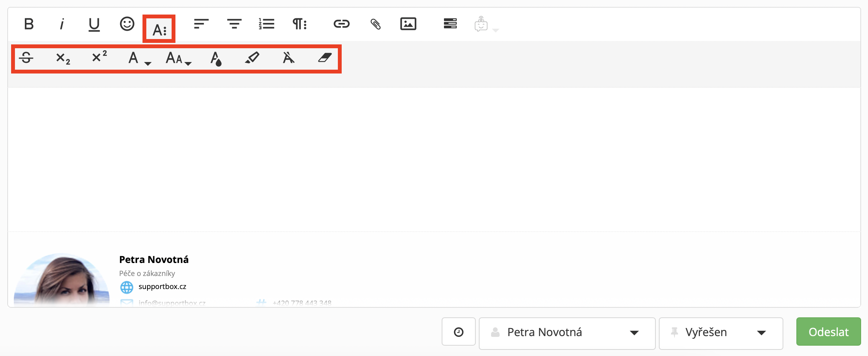
Task: Open the text color picker
Action: click(216, 59)
